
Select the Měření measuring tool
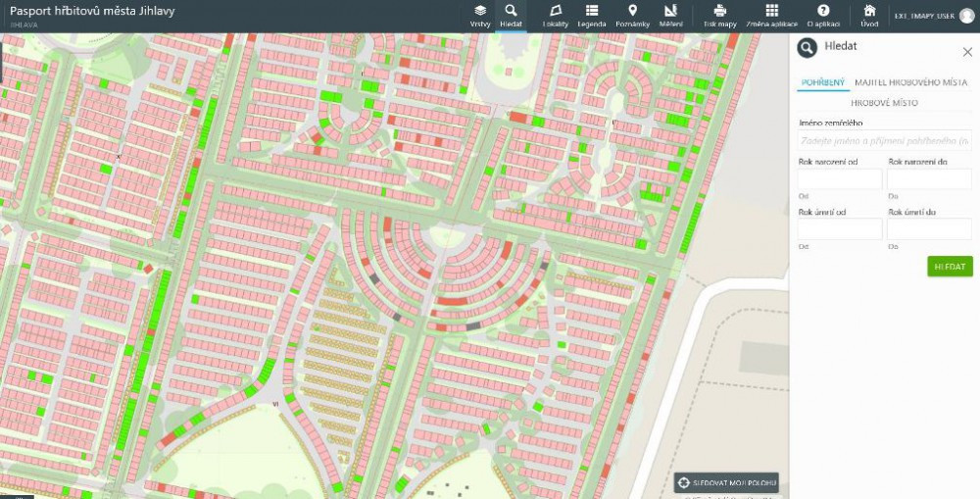[671, 15]
